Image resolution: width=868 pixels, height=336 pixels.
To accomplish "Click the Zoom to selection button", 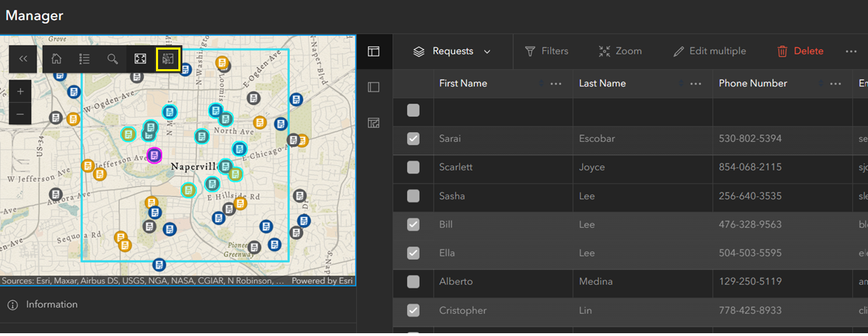I will click(620, 51).
